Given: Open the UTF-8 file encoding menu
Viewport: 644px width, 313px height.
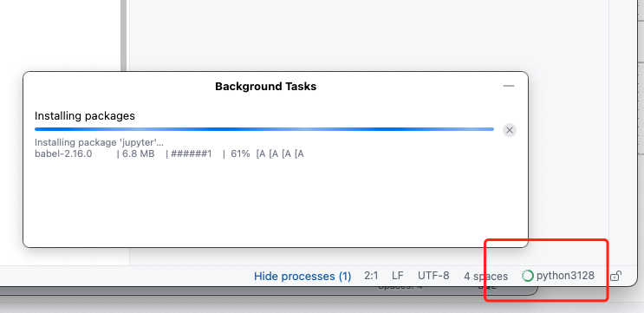Looking at the screenshot, I should (433, 276).
